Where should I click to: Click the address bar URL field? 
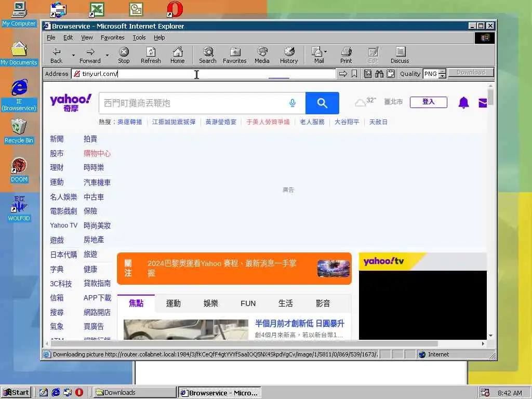[x=203, y=74]
